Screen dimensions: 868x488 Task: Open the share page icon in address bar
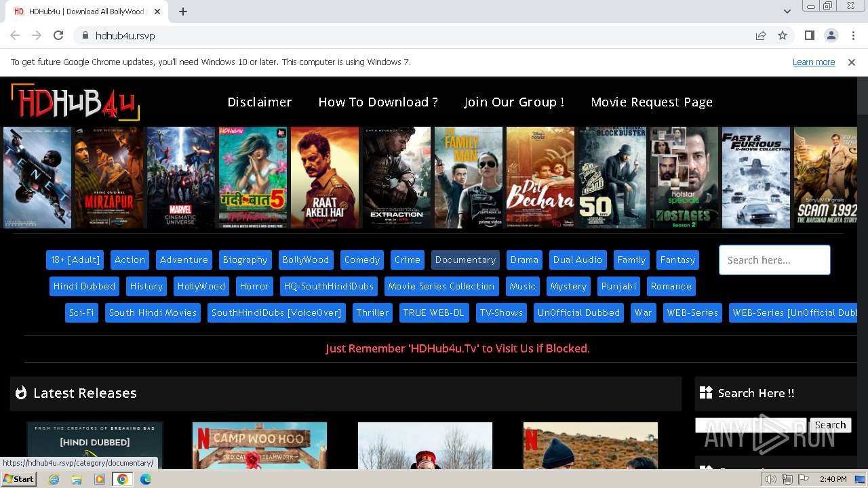[x=761, y=35]
